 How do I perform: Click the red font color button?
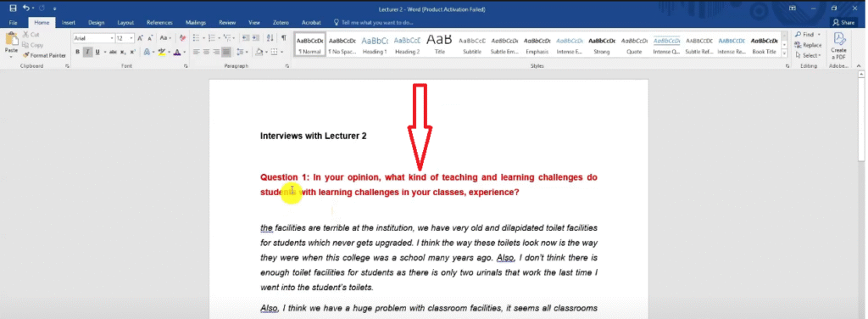(x=176, y=52)
